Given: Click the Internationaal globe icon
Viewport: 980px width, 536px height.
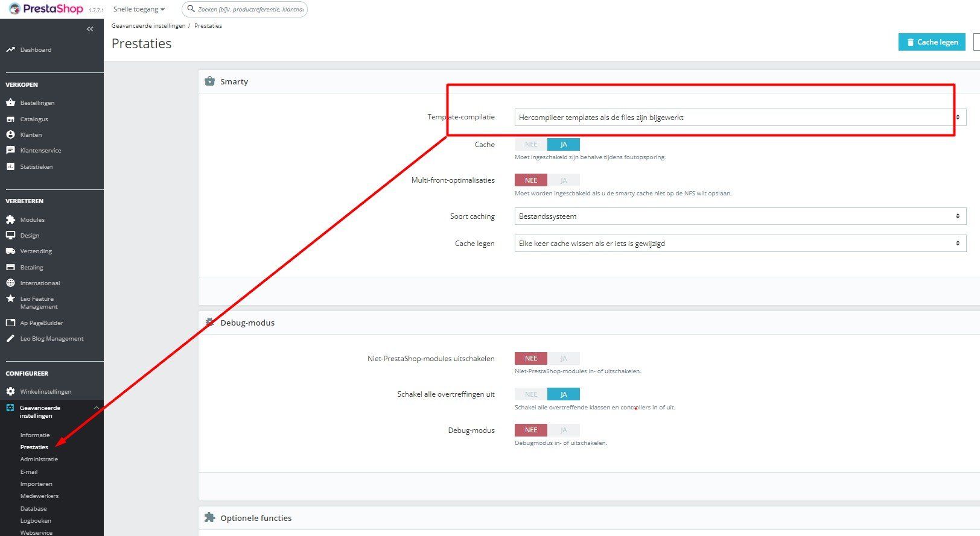Looking at the screenshot, I should pos(10,283).
